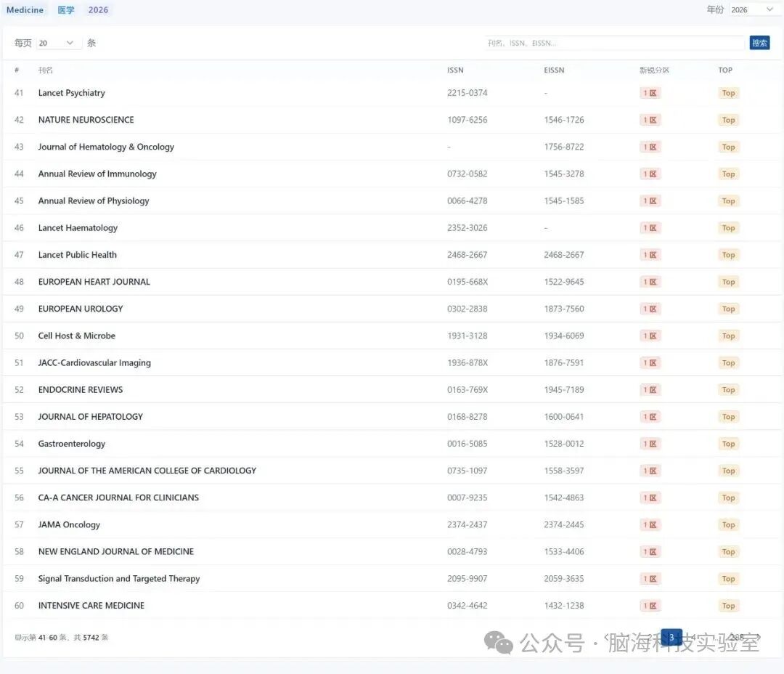Click the TOP column header

click(725, 70)
